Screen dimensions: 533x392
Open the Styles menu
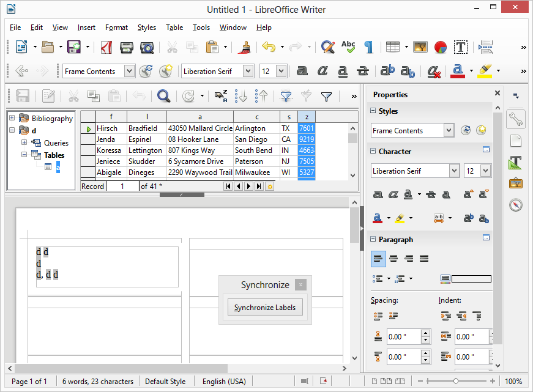click(146, 28)
